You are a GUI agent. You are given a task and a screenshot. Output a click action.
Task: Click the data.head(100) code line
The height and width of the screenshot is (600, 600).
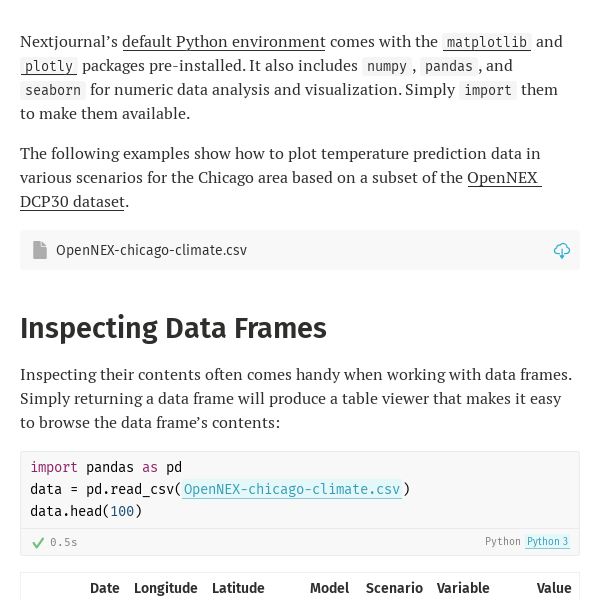86,511
